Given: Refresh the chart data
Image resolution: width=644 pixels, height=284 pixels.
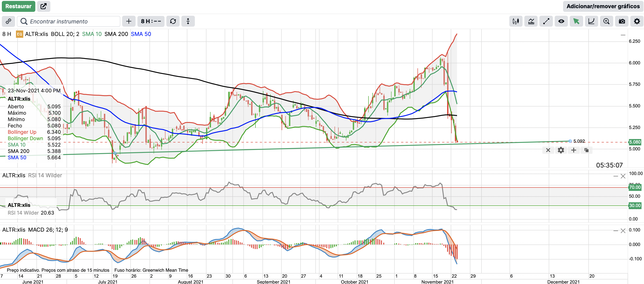Looking at the screenshot, I should tap(173, 21).
